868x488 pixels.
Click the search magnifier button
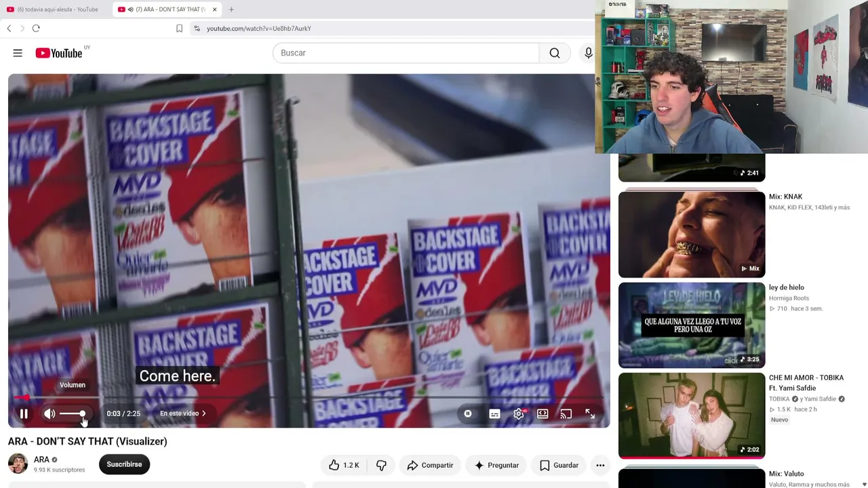pos(555,53)
